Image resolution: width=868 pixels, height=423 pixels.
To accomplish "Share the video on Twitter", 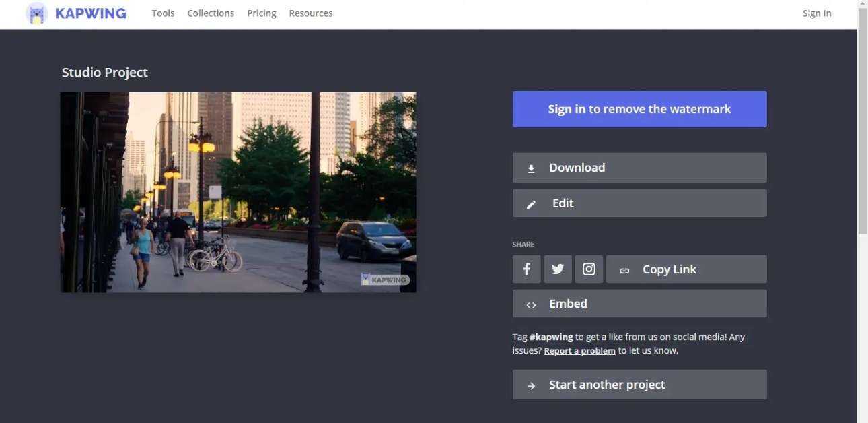I will [558, 269].
